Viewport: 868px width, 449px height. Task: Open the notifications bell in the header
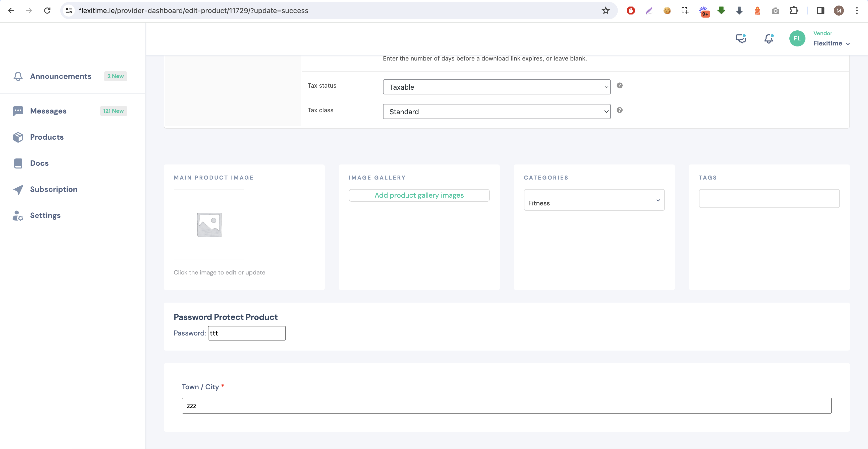(769, 39)
